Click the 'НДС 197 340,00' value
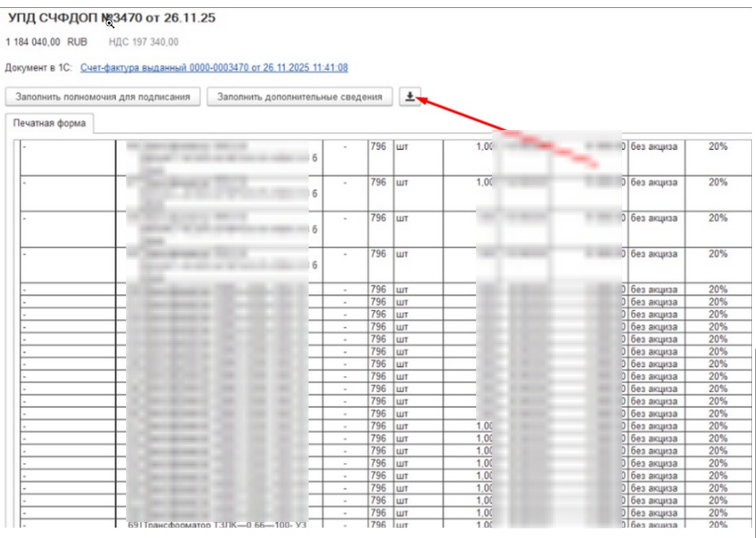This screenshot has height=538, width=756. [144, 41]
